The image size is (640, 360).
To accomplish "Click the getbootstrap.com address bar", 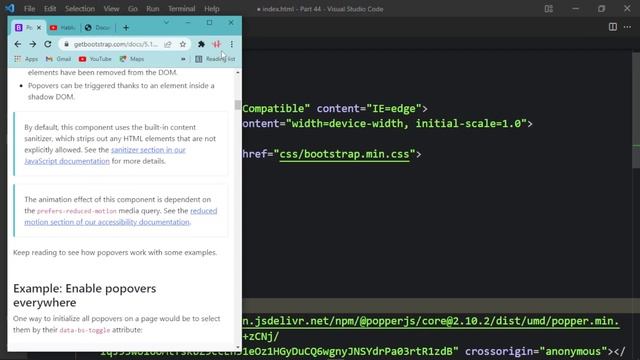I will 116,44.
